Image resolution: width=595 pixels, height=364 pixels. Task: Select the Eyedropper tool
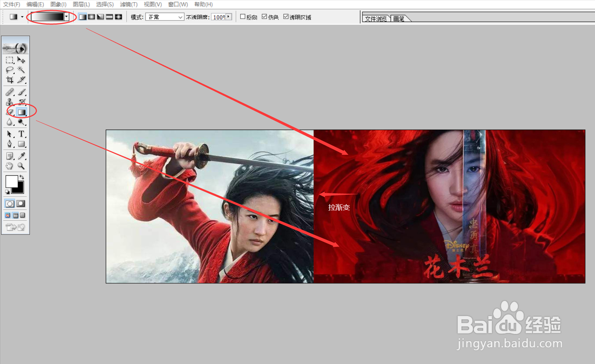click(21, 156)
